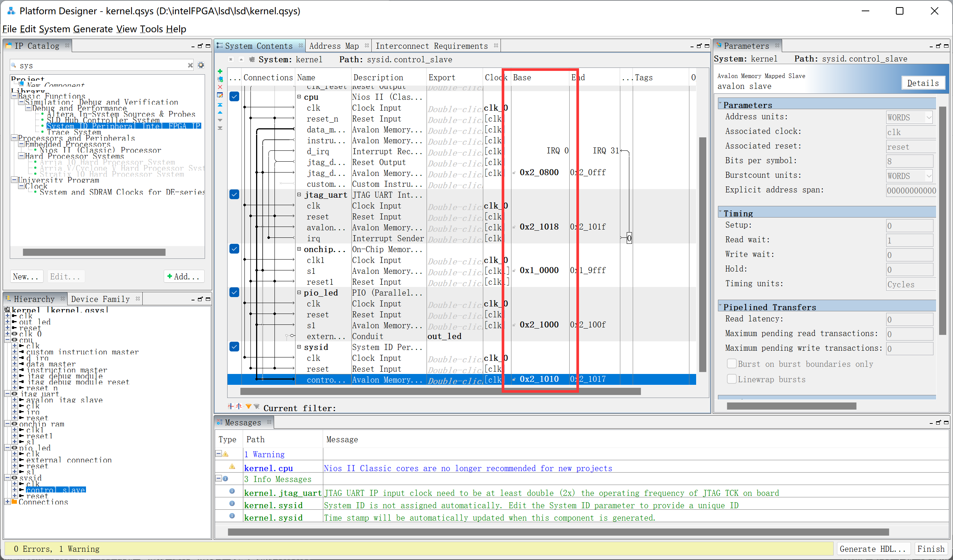Enable Burst on burst boundaries only

pyautogui.click(x=732, y=363)
